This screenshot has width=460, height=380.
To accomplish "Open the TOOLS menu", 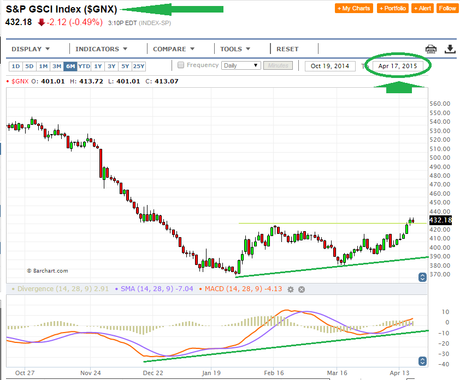I will coord(235,49).
